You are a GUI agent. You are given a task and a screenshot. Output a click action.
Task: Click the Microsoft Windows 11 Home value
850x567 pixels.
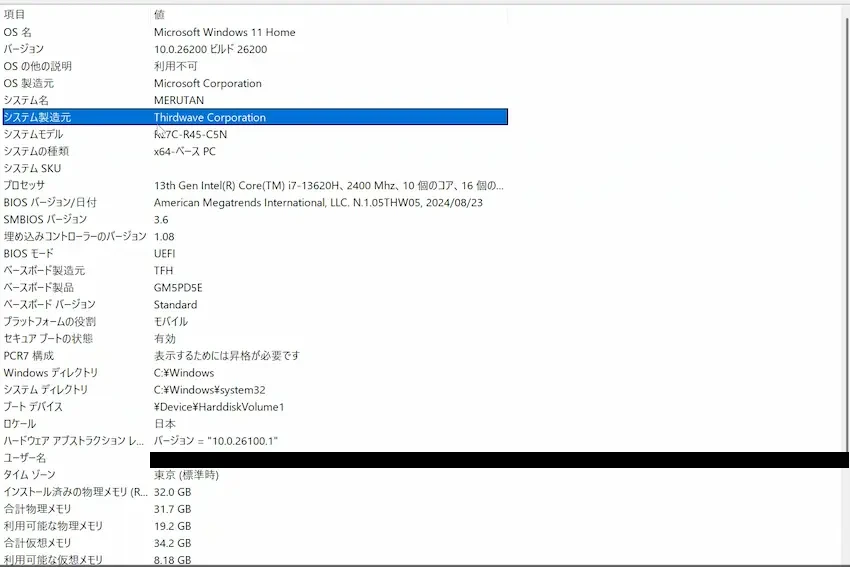[224, 32]
